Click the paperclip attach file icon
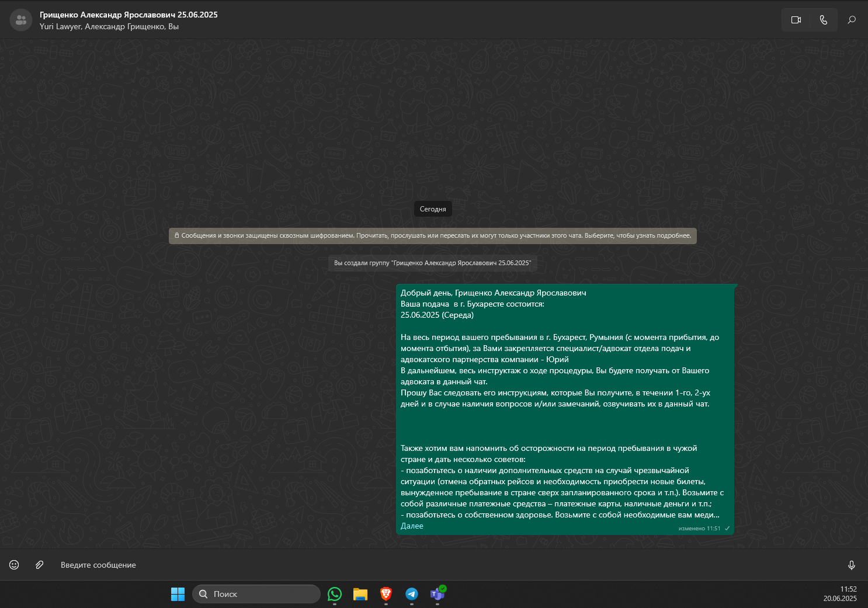The width and height of the screenshot is (868, 608). point(39,565)
